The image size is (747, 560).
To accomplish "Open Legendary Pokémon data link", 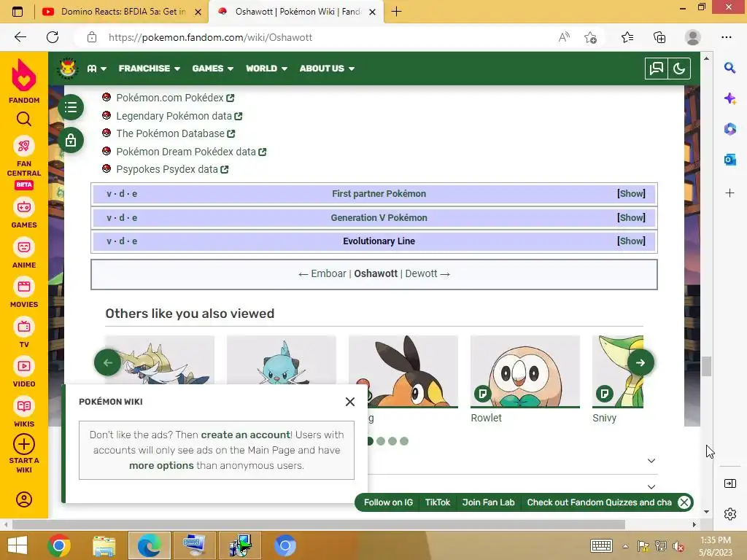I will pyautogui.click(x=179, y=116).
